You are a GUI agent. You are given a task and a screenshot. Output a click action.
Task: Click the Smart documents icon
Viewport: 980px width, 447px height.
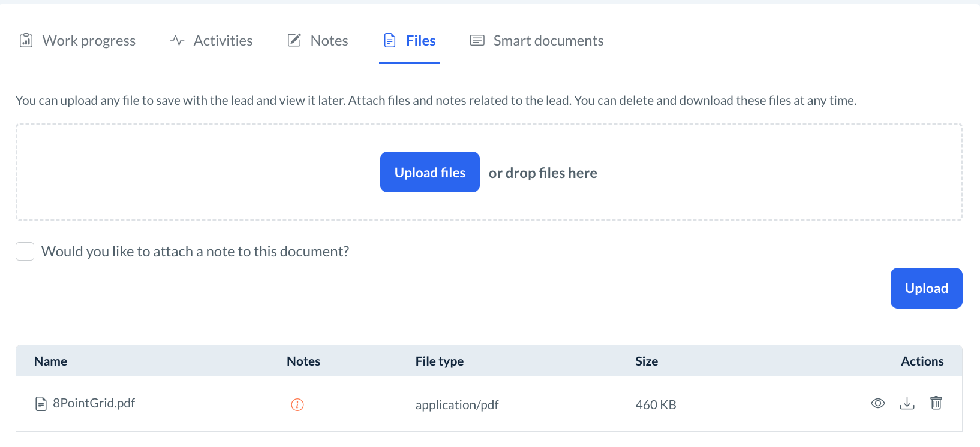477,40
